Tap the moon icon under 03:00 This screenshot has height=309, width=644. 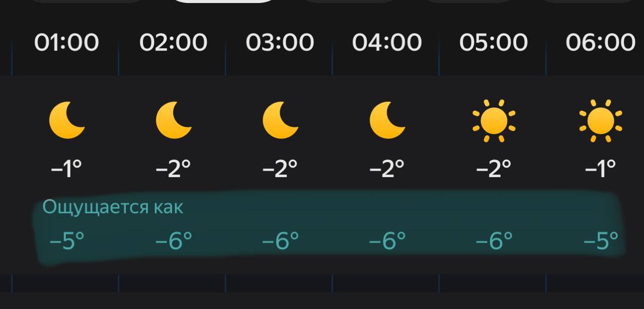281,120
